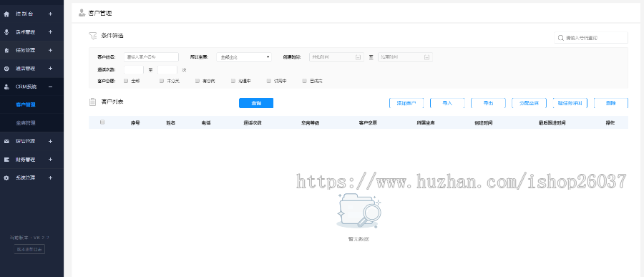The height and width of the screenshot is (277, 644).
Task: Expand 控制台 with its plus sign
Action: pyautogui.click(x=50, y=14)
